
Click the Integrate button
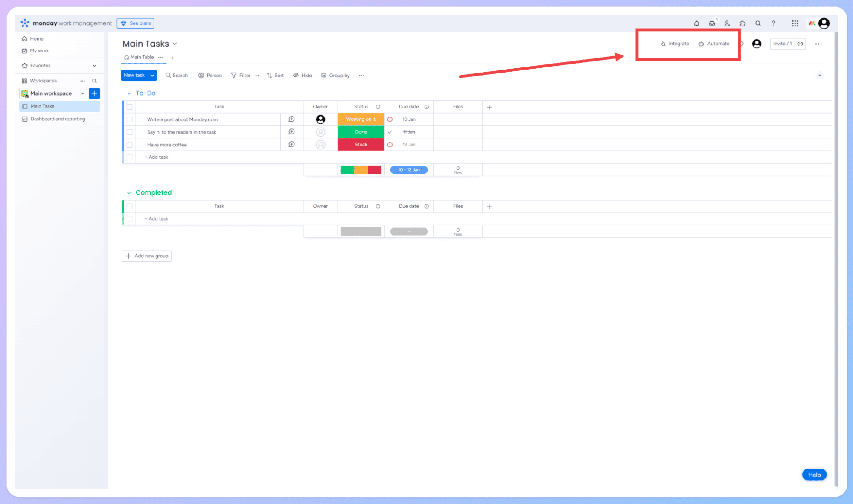tap(675, 44)
